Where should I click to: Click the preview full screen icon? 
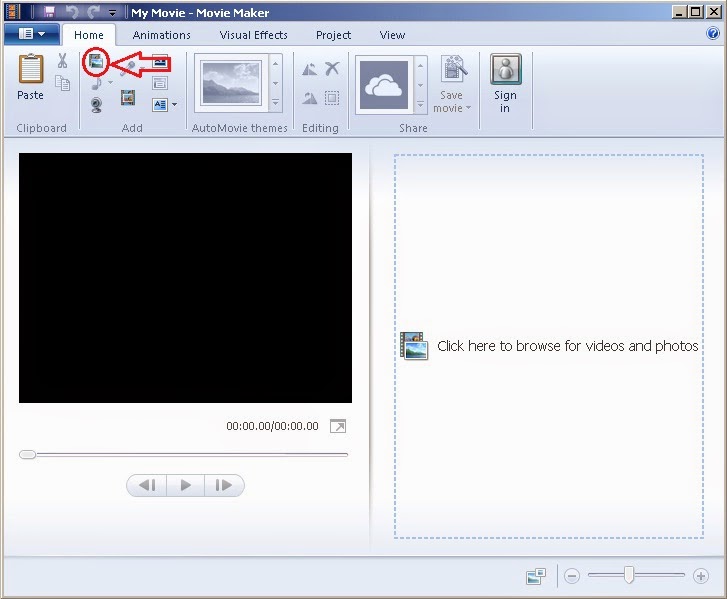click(x=338, y=426)
